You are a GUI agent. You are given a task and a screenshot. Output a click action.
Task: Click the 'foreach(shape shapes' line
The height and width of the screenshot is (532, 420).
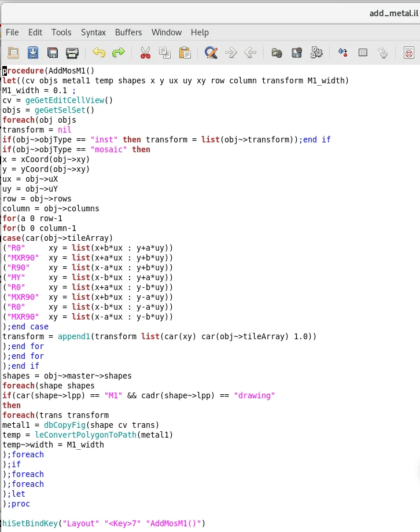[x=49, y=386]
